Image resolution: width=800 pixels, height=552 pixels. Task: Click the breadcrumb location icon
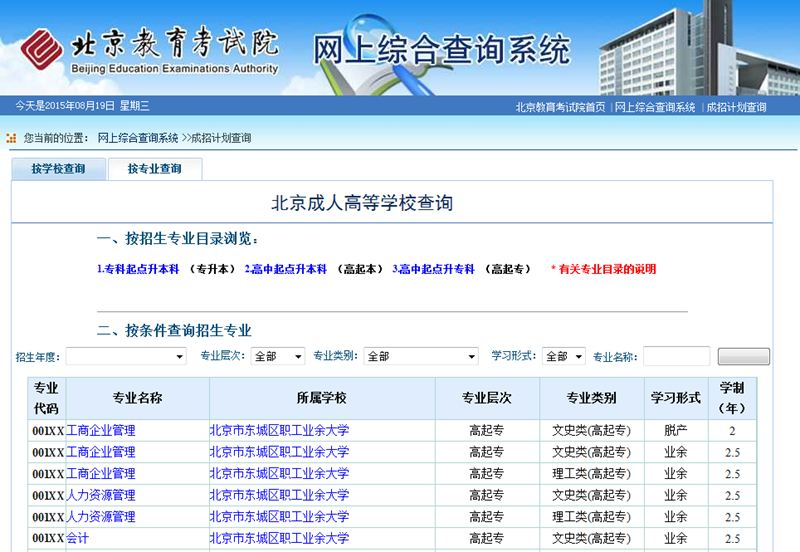(11, 138)
